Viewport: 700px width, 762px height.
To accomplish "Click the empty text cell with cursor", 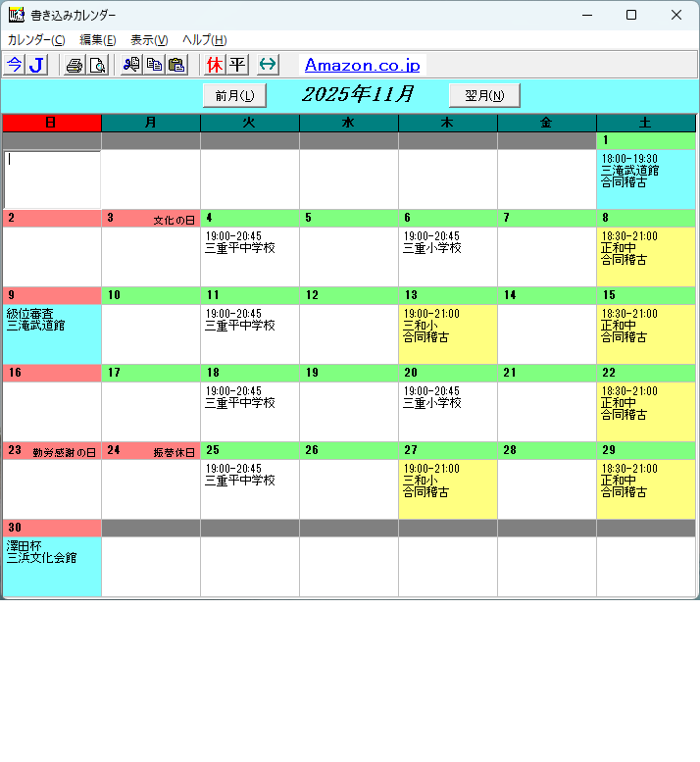I will pos(52,178).
